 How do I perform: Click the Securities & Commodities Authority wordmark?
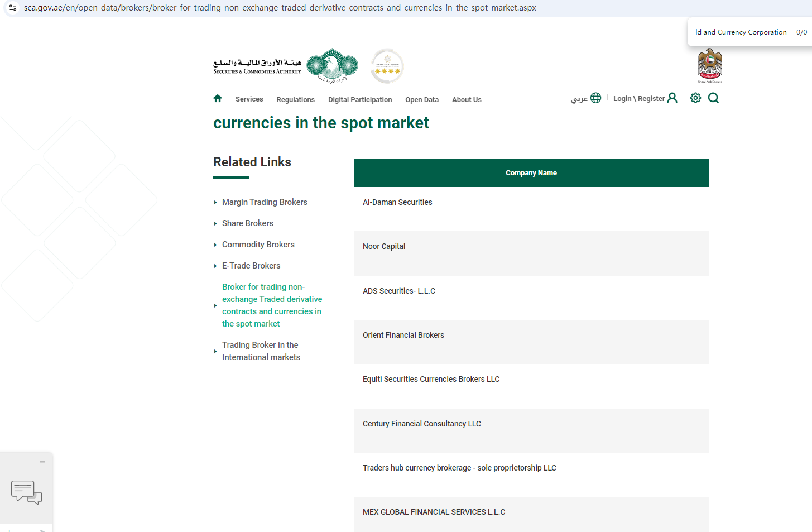pyautogui.click(x=257, y=66)
